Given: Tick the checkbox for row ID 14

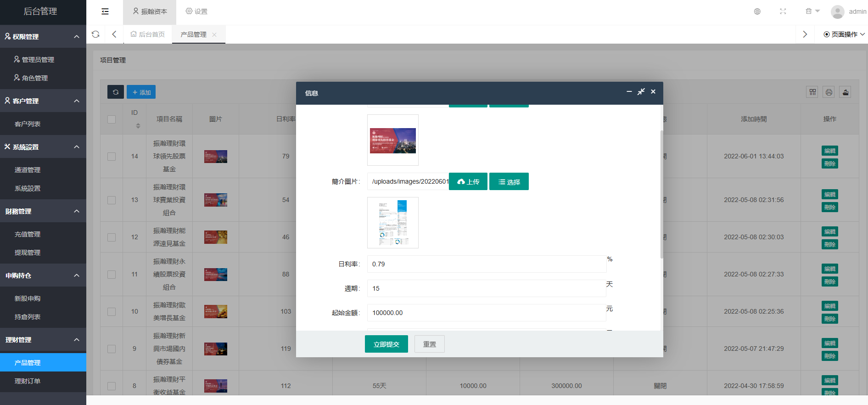Looking at the screenshot, I should pos(112,157).
